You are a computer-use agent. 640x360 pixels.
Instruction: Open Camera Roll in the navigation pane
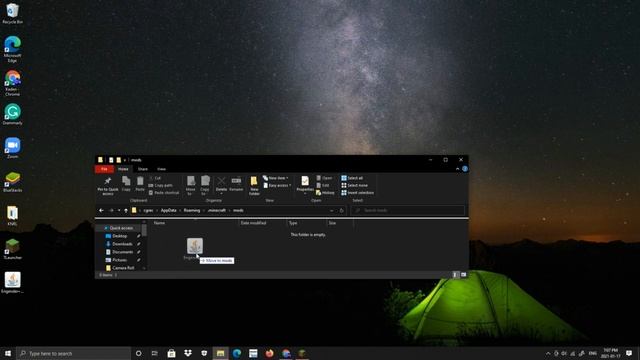click(123, 268)
